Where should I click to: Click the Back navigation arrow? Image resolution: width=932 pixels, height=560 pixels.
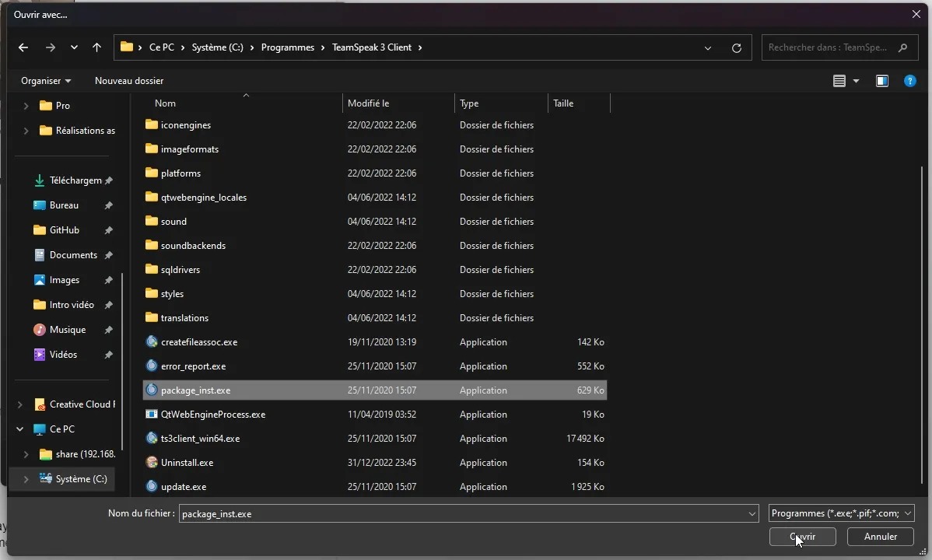(x=23, y=47)
